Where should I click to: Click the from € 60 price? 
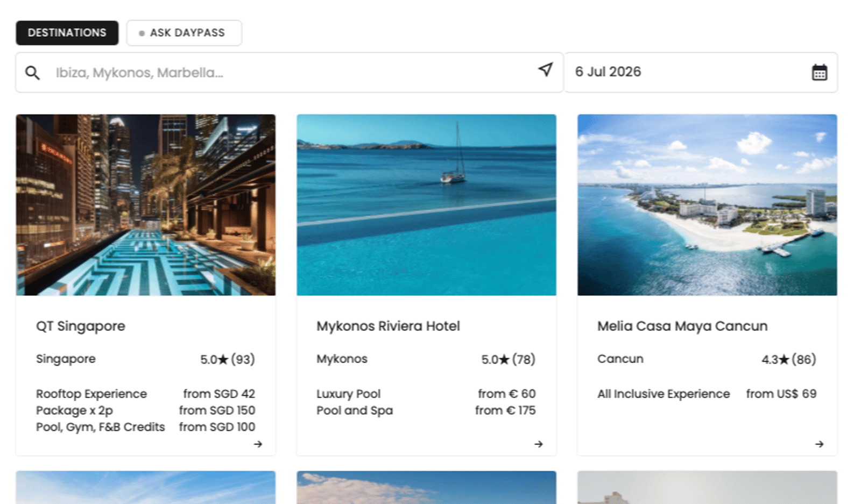point(507,394)
